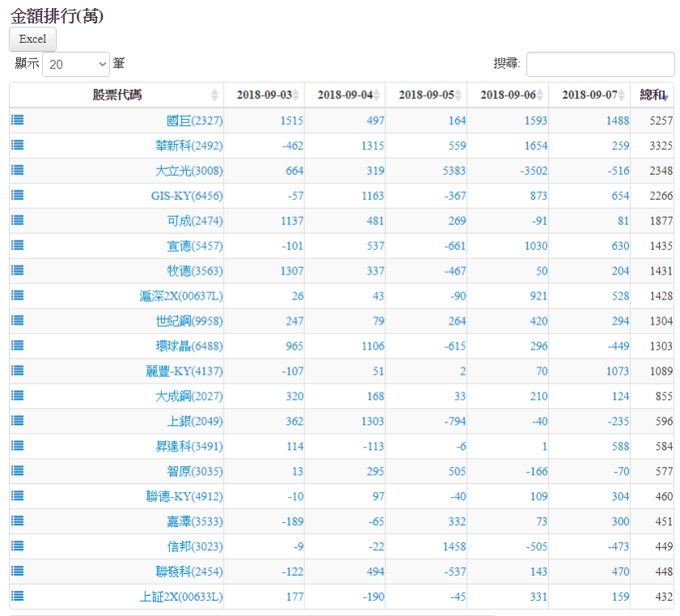
Task: Sort by the 總和 column header
Action: tap(652, 95)
